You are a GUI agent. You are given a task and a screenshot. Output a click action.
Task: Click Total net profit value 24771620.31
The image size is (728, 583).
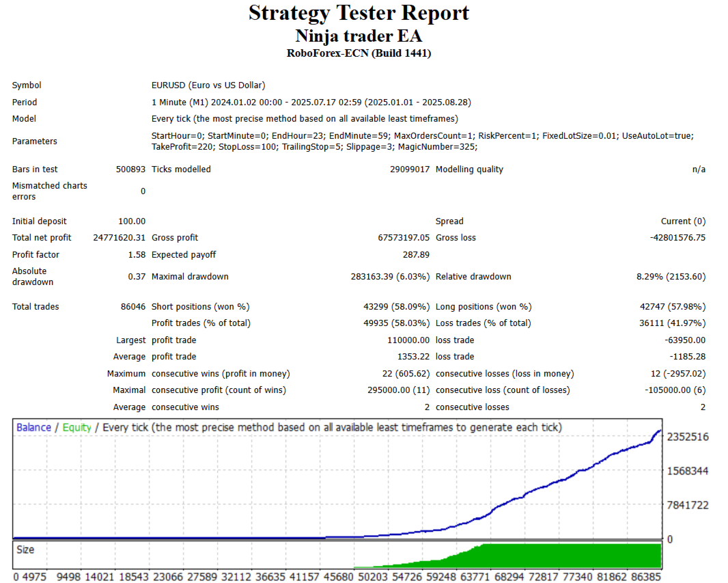tap(120, 238)
